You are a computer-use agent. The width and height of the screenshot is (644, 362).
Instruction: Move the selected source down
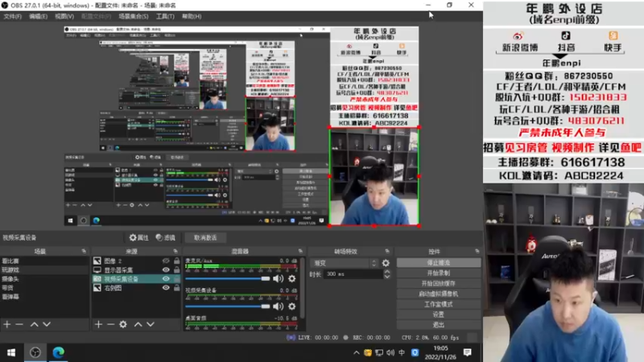pos(151,324)
